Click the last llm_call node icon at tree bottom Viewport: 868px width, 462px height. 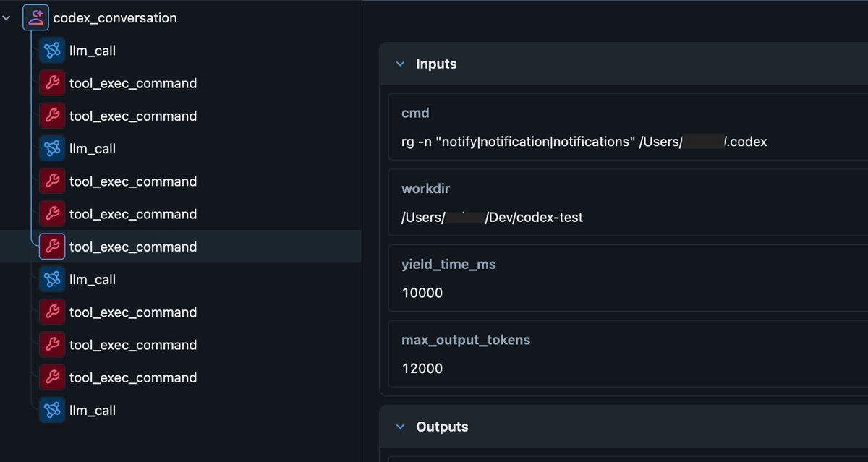point(52,410)
